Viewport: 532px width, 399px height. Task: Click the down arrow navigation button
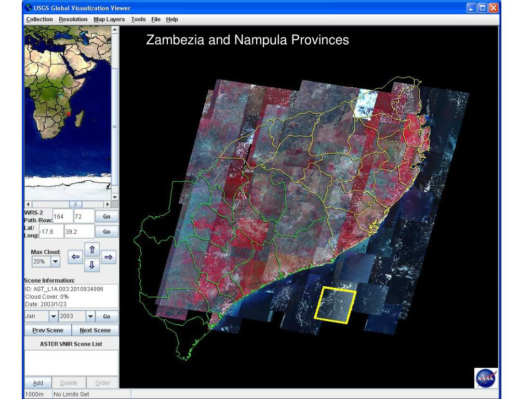click(x=91, y=265)
